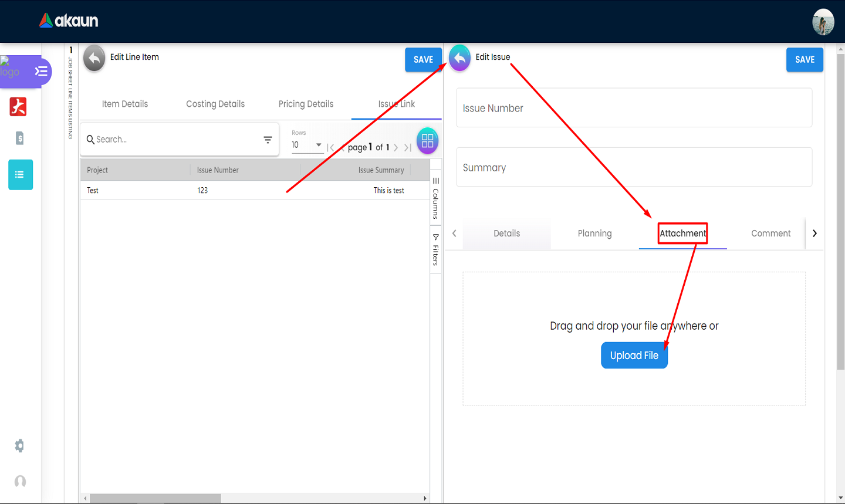
Task: Show more issue tabs with right chevron
Action: tap(814, 234)
